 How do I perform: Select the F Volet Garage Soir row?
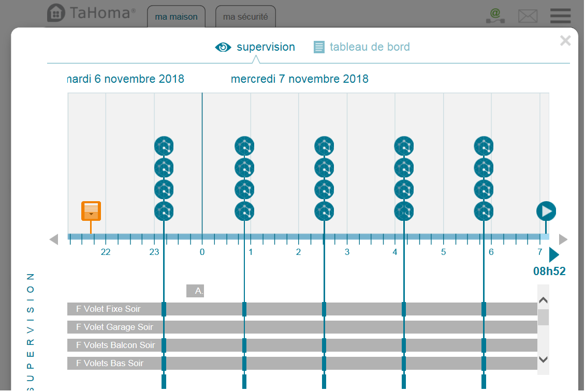[302, 327]
